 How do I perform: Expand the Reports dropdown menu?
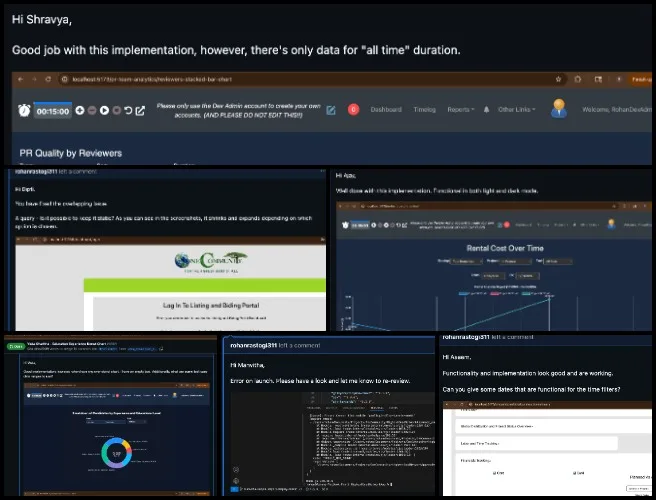(x=461, y=110)
